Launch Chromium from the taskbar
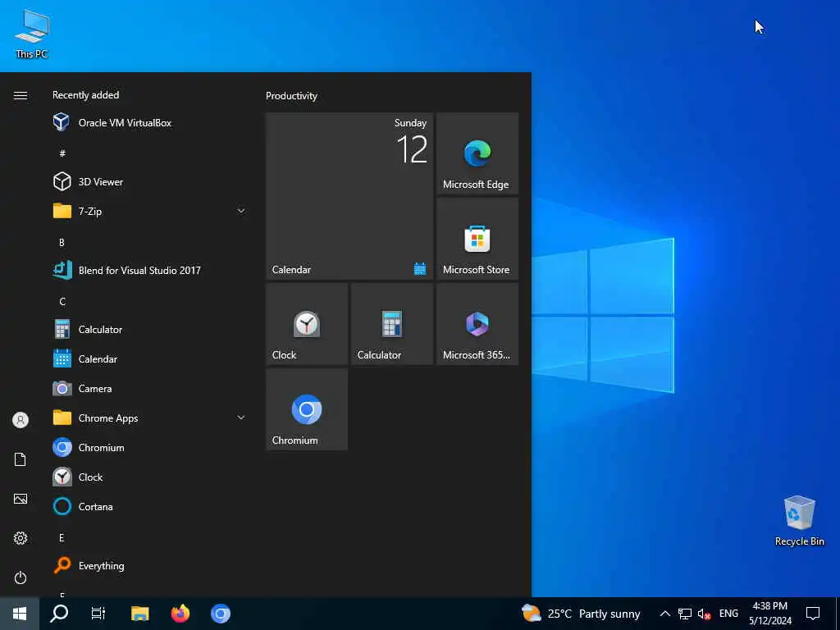 click(220, 614)
